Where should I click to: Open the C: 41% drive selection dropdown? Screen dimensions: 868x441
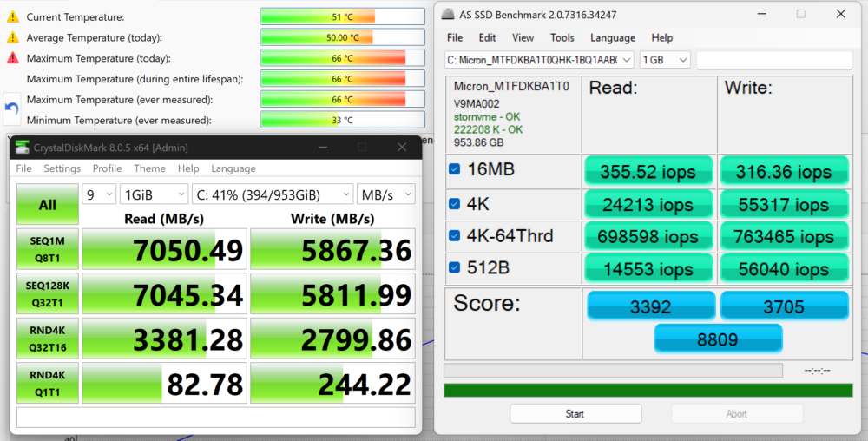click(273, 194)
